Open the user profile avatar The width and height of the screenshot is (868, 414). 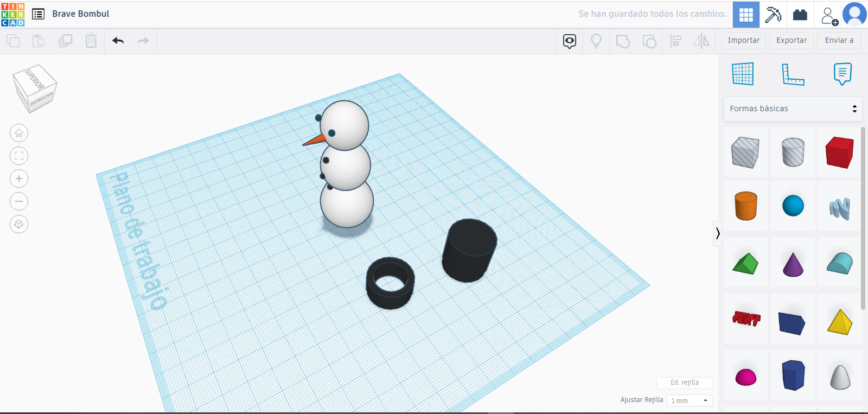854,14
